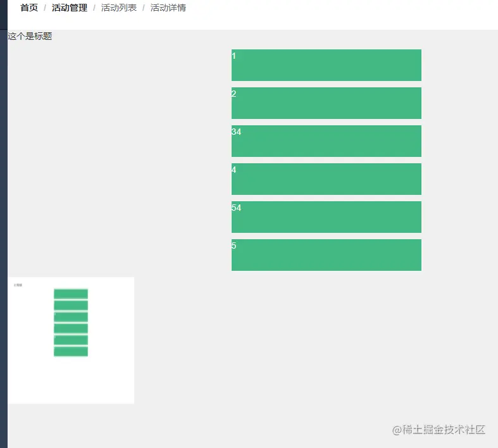This screenshot has height=448, width=498.
Task: Open the generated preview image thumbnail
Action: click(x=71, y=340)
